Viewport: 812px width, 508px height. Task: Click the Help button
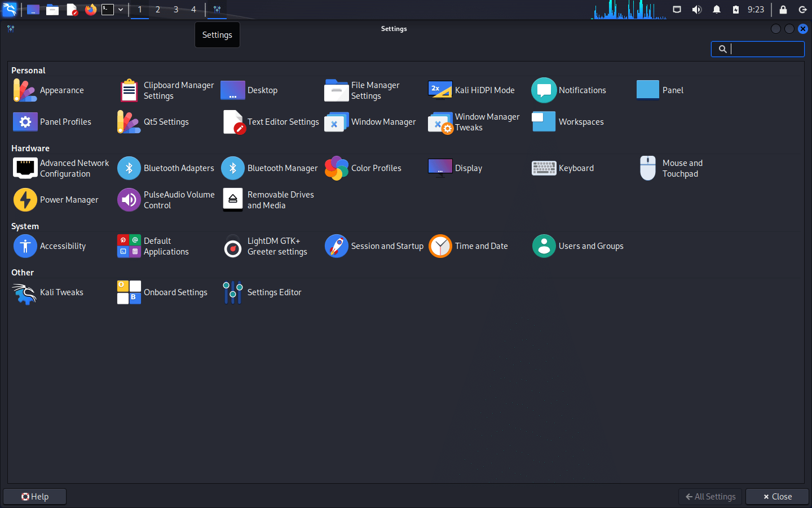(35, 497)
